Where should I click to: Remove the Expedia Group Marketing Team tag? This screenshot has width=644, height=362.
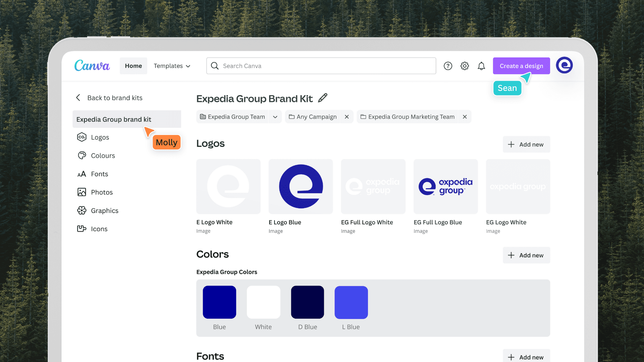pyautogui.click(x=465, y=116)
